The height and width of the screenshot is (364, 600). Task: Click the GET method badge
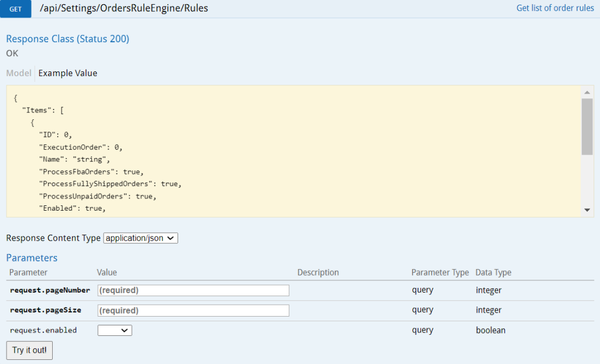pyautogui.click(x=15, y=9)
